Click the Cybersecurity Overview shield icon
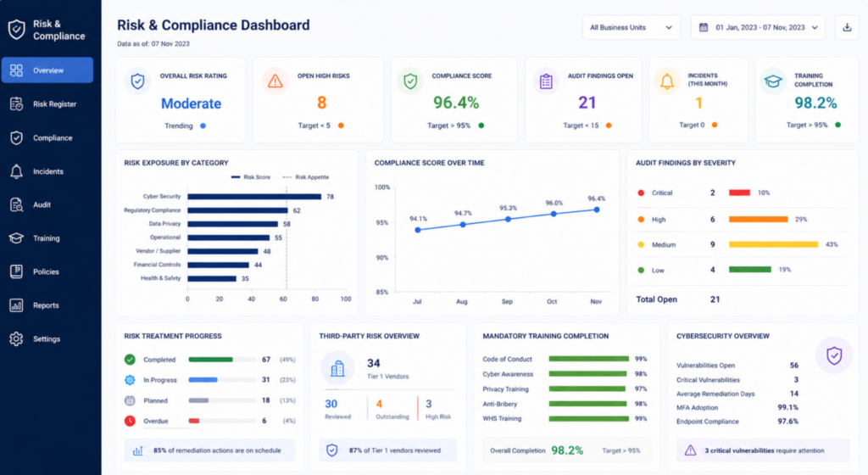Viewport: 868px width, 475px height. pos(834,355)
